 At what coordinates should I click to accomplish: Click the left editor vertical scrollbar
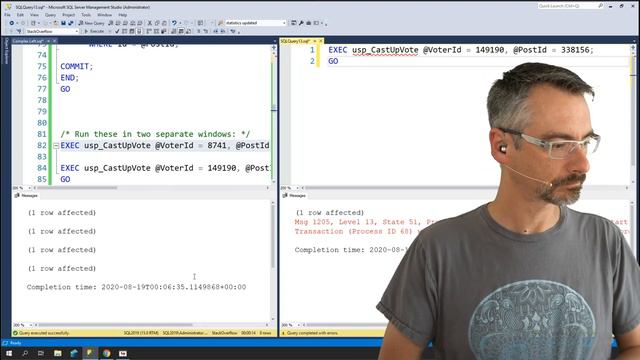click(274, 114)
